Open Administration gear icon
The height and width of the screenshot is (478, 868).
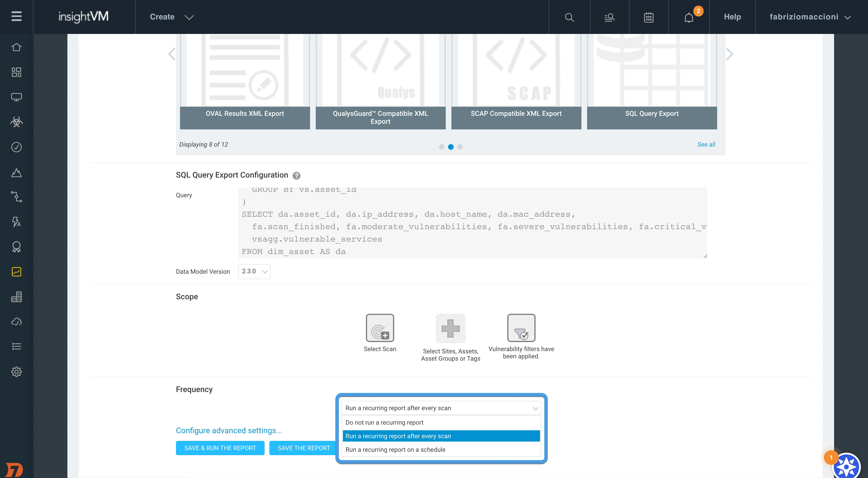click(17, 371)
